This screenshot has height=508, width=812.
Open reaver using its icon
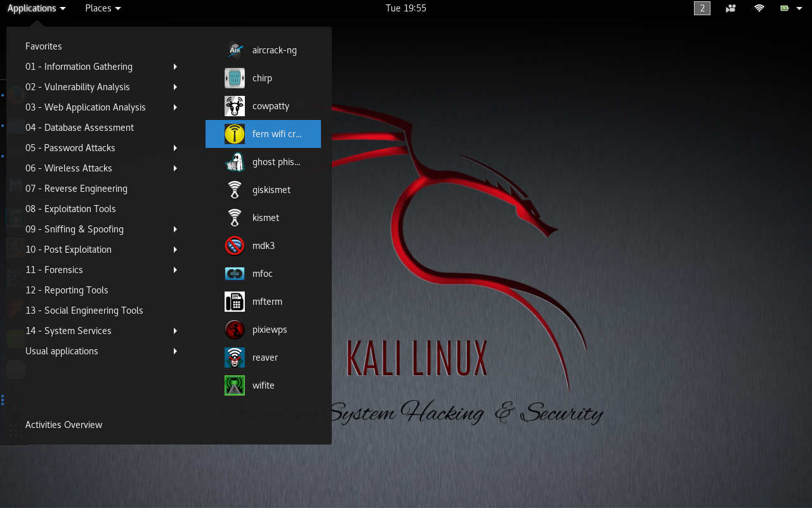point(235,358)
